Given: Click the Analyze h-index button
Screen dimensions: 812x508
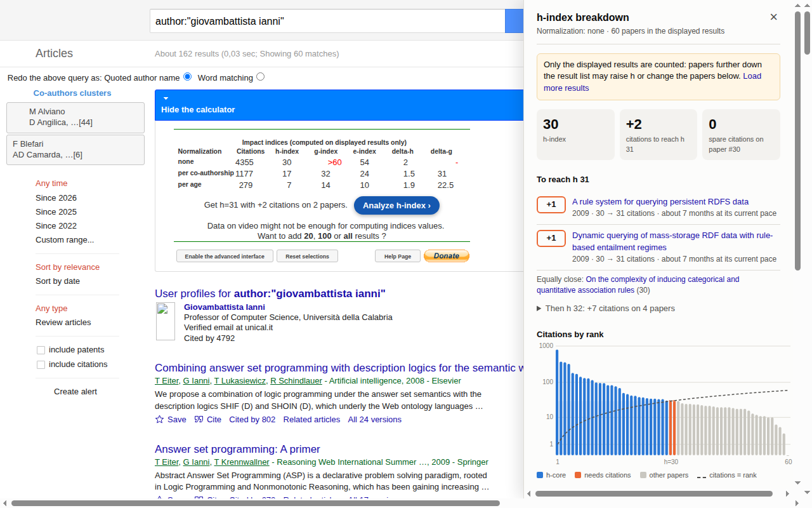Looking at the screenshot, I should 396,206.
